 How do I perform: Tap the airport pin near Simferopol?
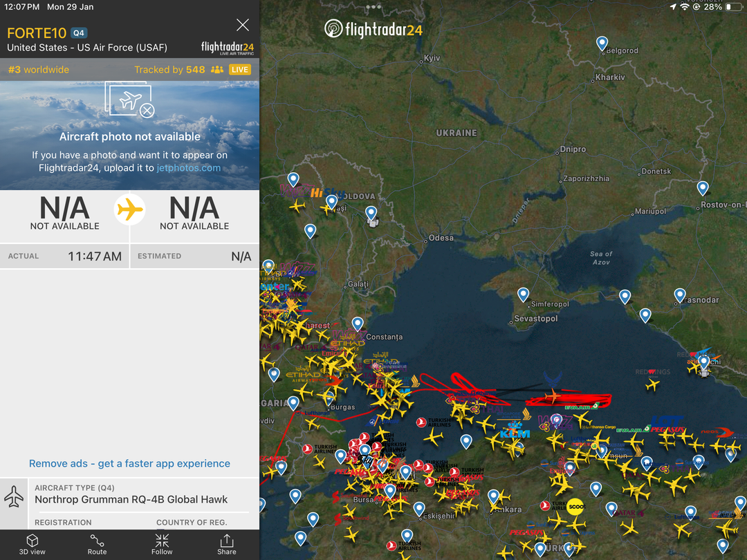click(523, 295)
